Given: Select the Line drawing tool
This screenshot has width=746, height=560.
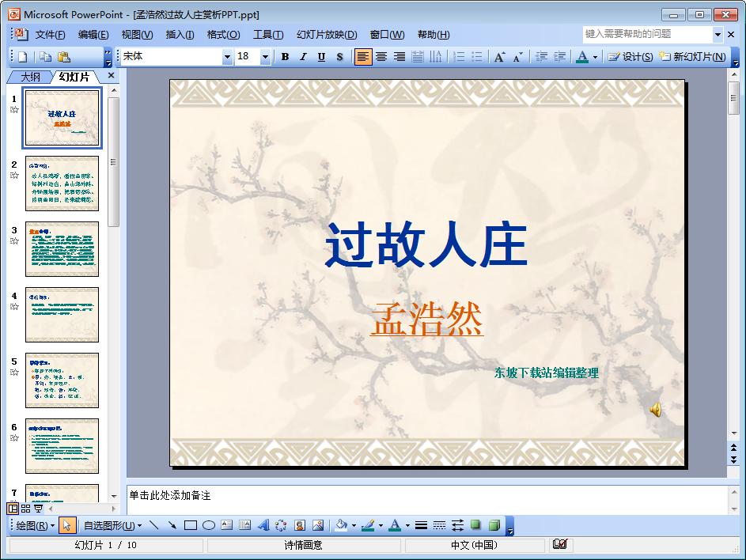Looking at the screenshot, I should click(153, 525).
